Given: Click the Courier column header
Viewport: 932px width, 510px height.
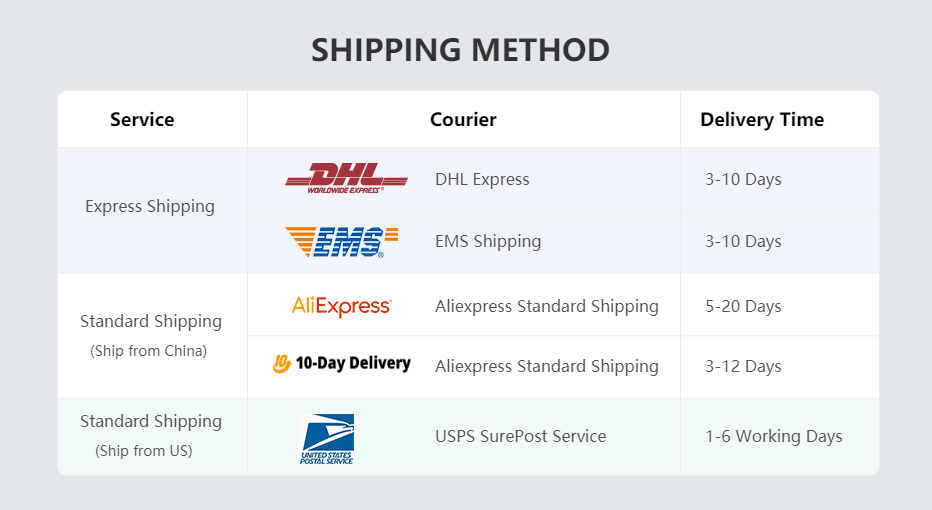Looking at the screenshot, I should pyautogui.click(x=463, y=120).
